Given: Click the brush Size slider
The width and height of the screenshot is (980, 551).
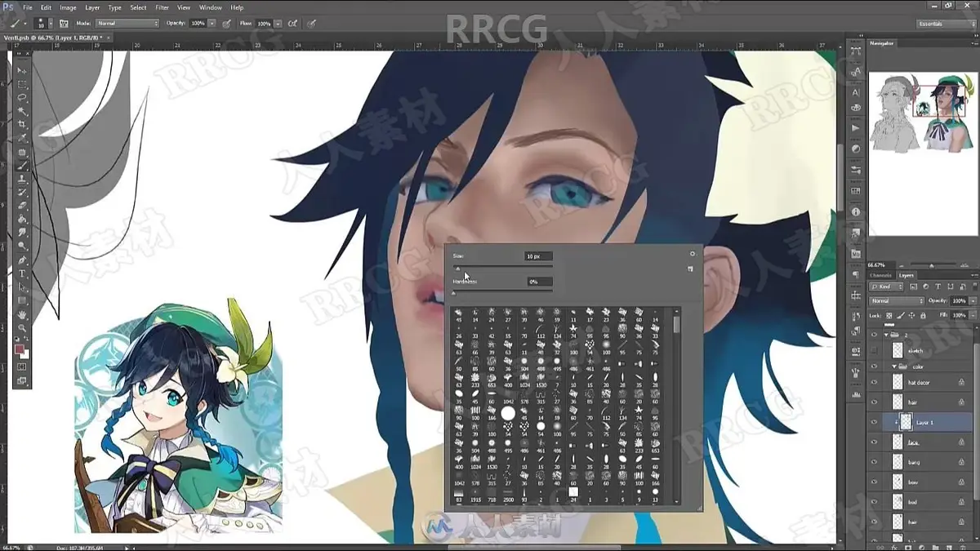Looking at the screenshot, I should 502,267.
